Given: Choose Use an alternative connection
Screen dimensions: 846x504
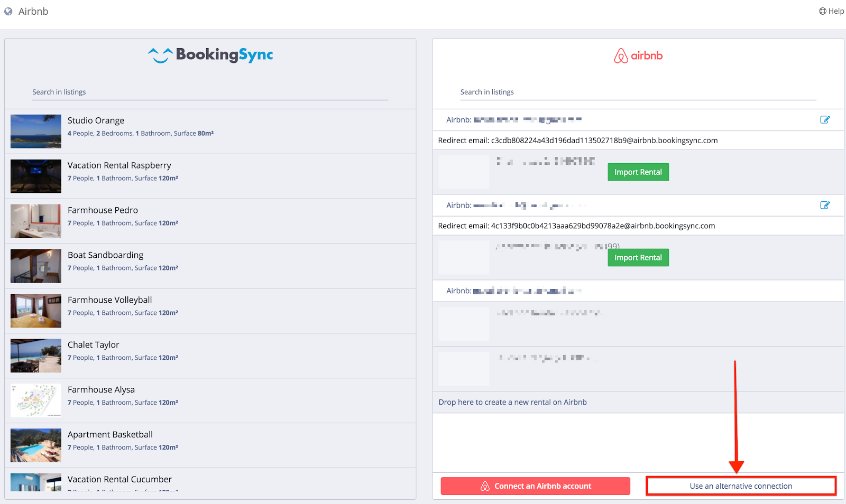Looking at the screenshot, I should 741,486.
